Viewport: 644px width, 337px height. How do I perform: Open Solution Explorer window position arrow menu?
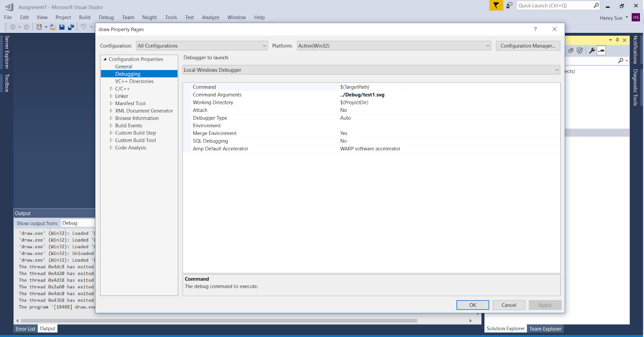[610, 40]
